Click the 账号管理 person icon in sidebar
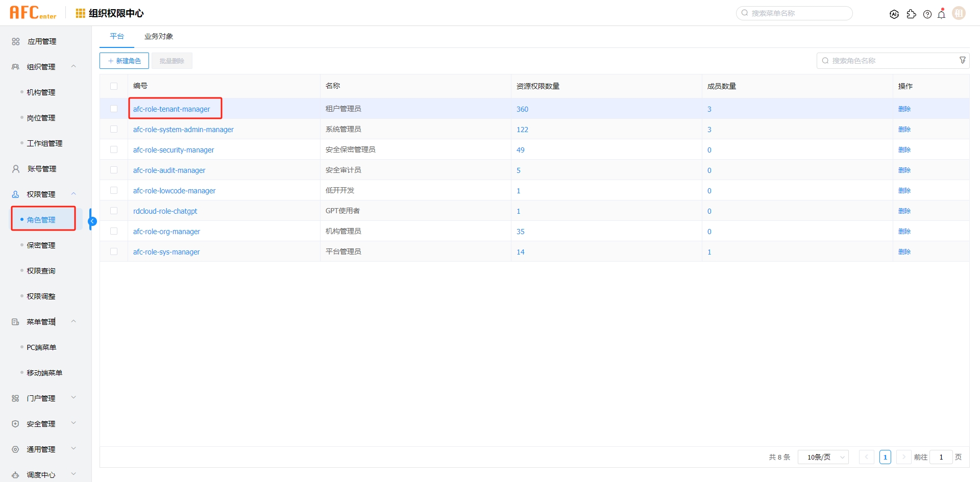The image size is (980, 482). coord(15,169)
